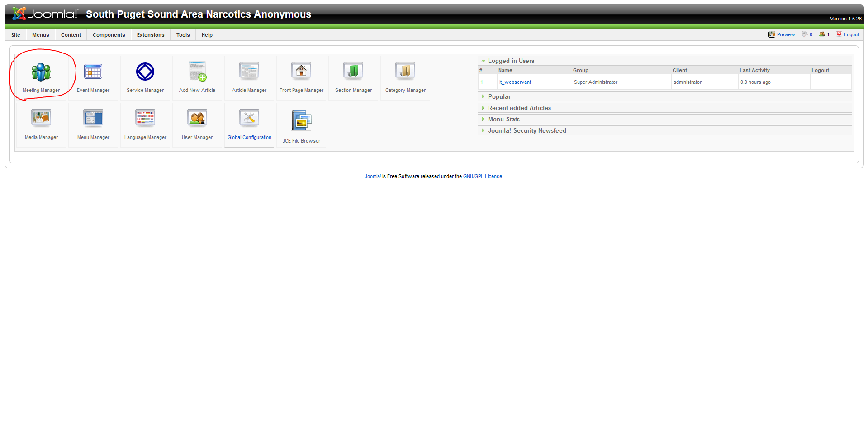868x427 pixels.
Task: Open the Category Manager icon
Action: pyautogui.click(x=405, y=71)
